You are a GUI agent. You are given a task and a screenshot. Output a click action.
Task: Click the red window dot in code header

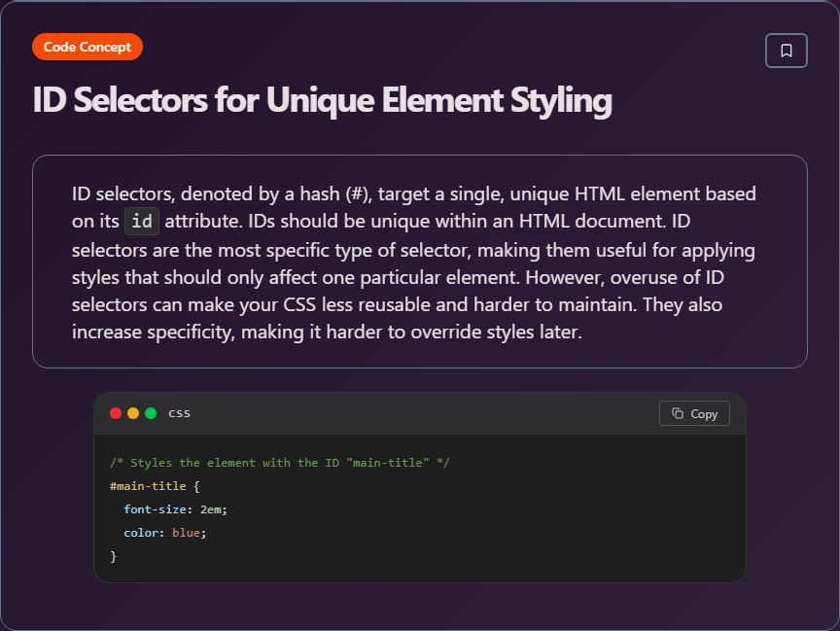coord(116,412)
